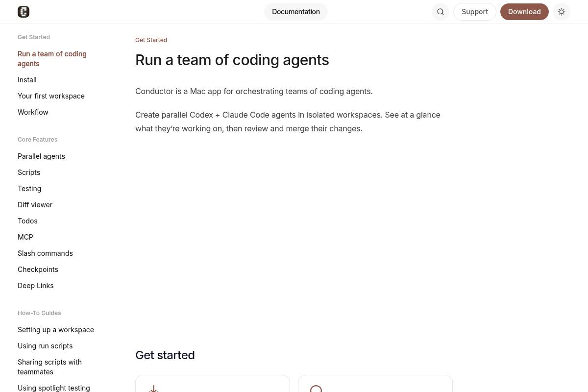Navigate to Parallel agents page
Viewport: 588px width, 392px height.
(41, 156)
